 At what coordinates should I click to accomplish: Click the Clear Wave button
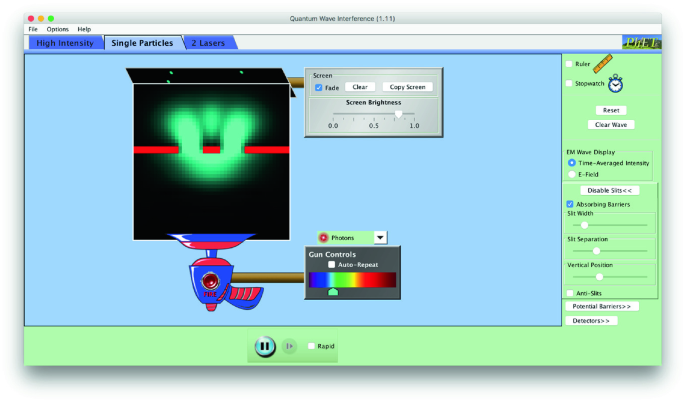[610, 125]
